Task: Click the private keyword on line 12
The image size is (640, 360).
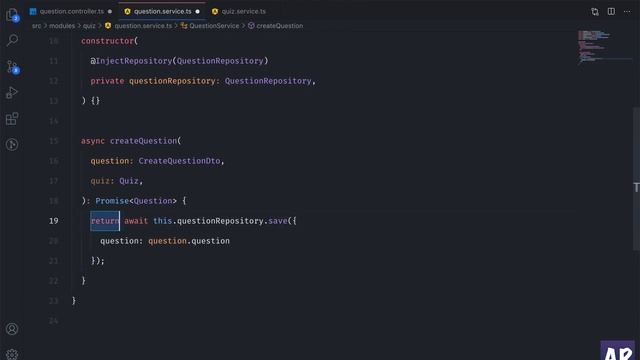Action: [x=107, y=81]
